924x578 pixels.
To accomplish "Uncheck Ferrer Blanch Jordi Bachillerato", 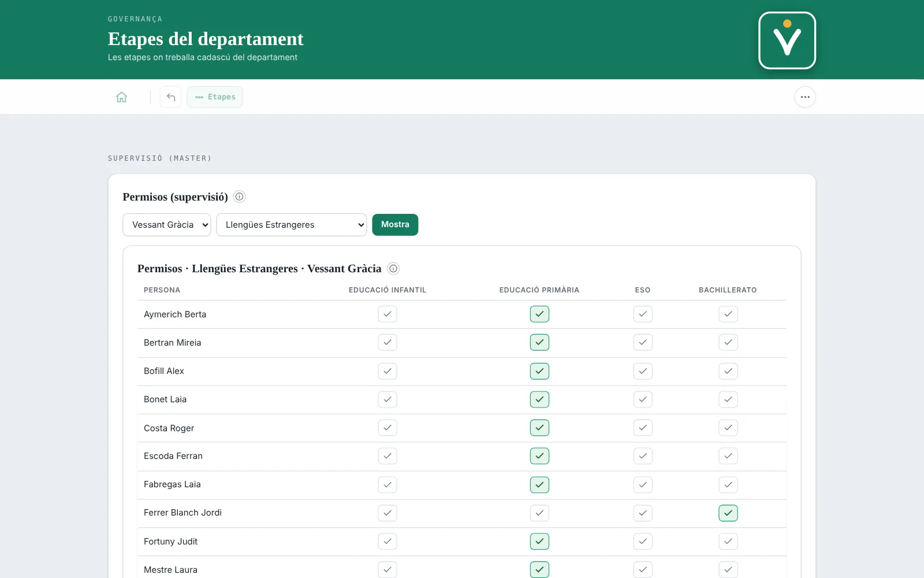I will [728, 513].
